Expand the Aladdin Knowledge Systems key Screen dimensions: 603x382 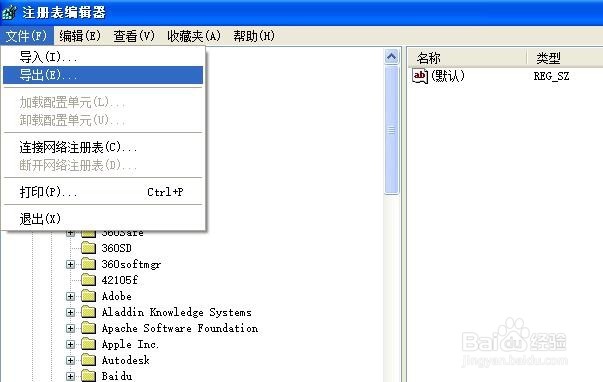pyautogui.click(x=70, y=312)
